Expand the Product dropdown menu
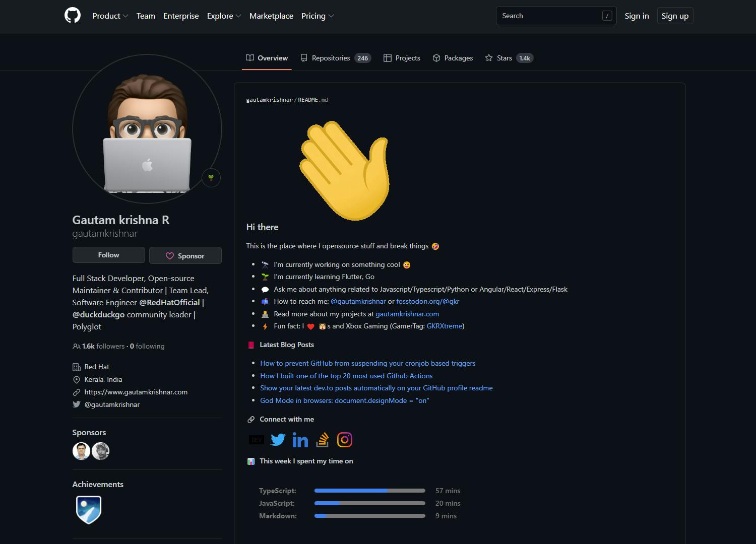This screenshot has width=756, height=544. coord(110,16)
